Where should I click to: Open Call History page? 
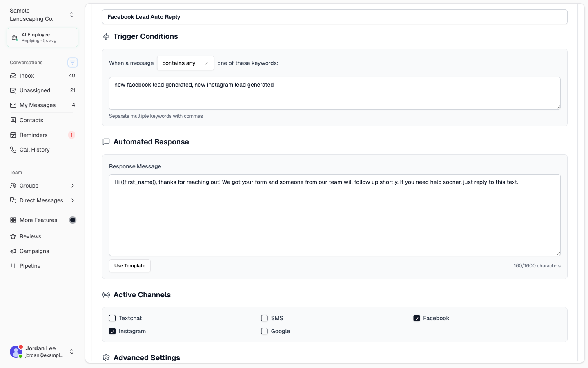point(42,150)
